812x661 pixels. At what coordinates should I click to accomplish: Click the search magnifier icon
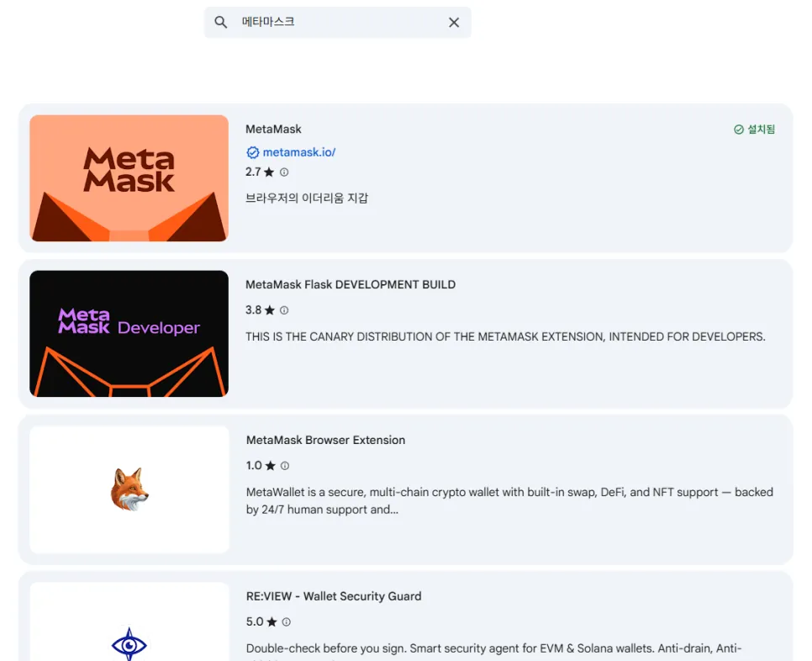220,22
